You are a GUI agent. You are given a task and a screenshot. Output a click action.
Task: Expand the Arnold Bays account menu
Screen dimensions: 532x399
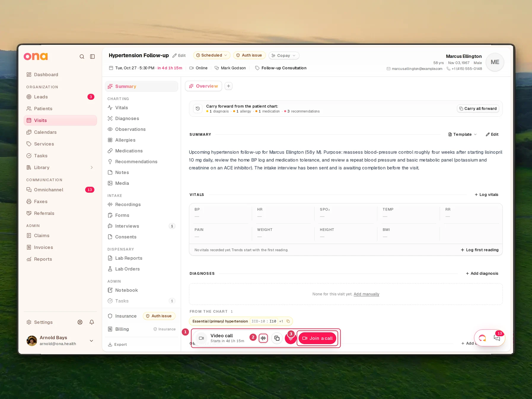point(91,341)
